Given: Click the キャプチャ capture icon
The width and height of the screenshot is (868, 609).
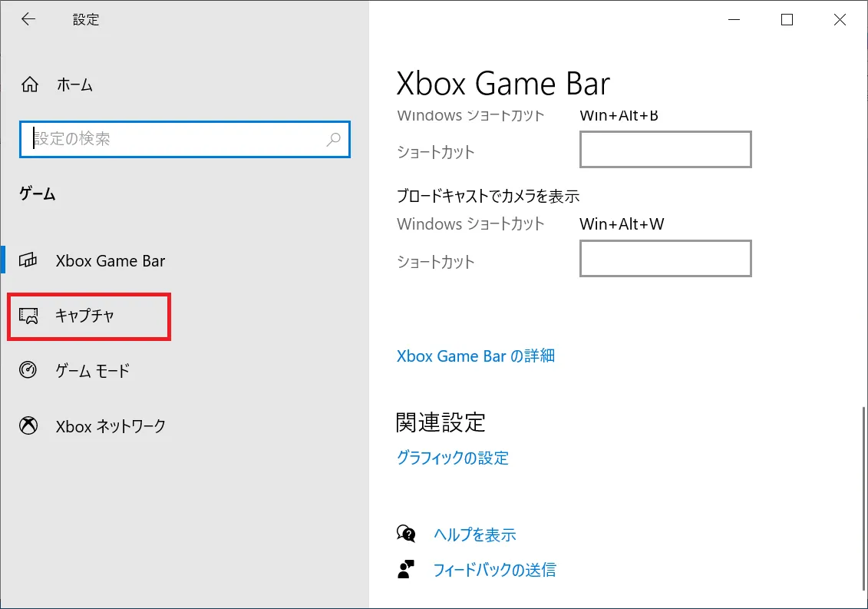Looking at the screenshot, I should pos(28,316).
